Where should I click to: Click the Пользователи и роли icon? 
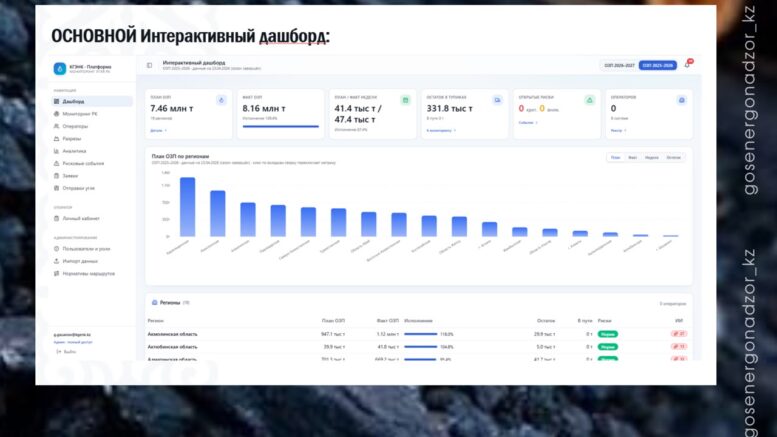(x=56, y=249)
